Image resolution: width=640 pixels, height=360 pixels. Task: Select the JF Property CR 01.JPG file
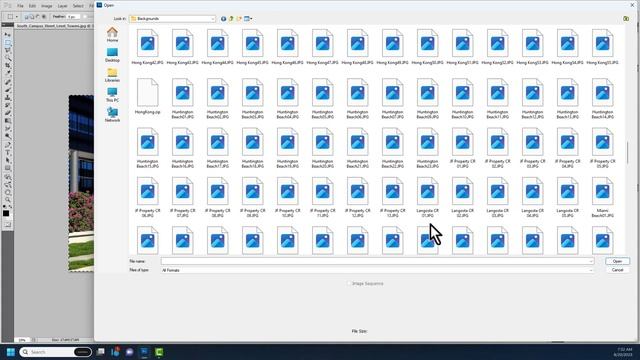[462, 148]
